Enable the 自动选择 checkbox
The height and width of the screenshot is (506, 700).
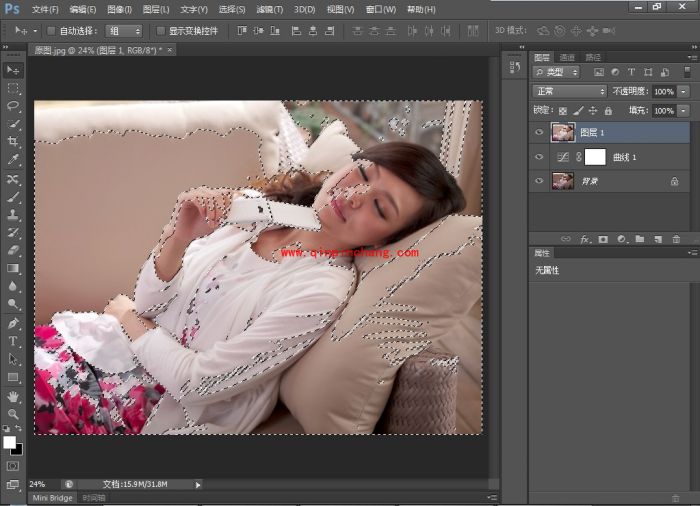51,31
